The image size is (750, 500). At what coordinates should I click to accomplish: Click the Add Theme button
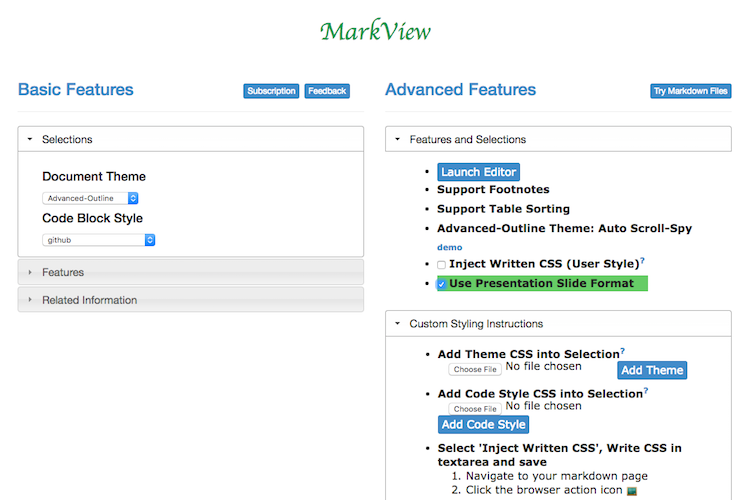pos(652,370)
